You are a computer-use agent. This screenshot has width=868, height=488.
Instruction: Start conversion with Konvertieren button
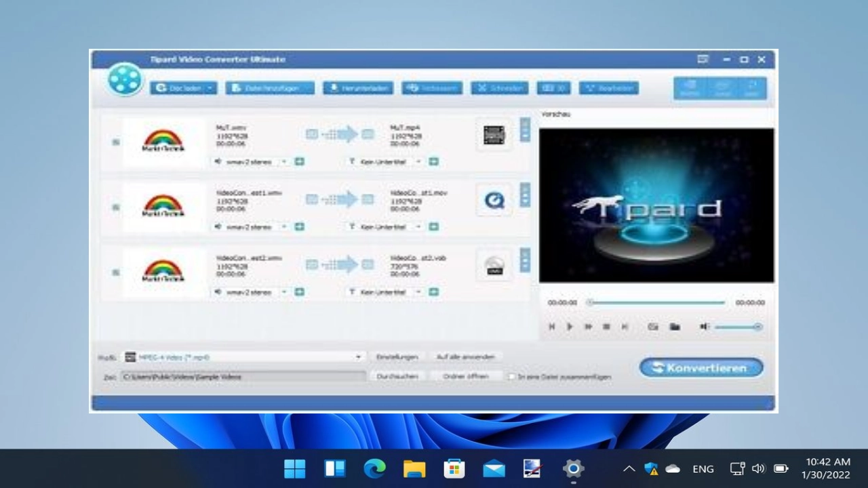click(701, 368)
